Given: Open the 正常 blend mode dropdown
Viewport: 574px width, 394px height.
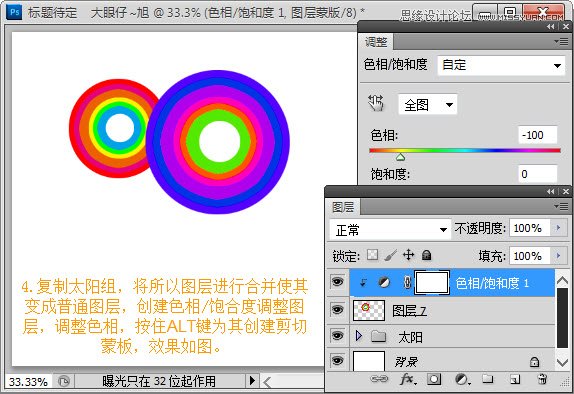Looking at the screenshot, I should [390, 230].
